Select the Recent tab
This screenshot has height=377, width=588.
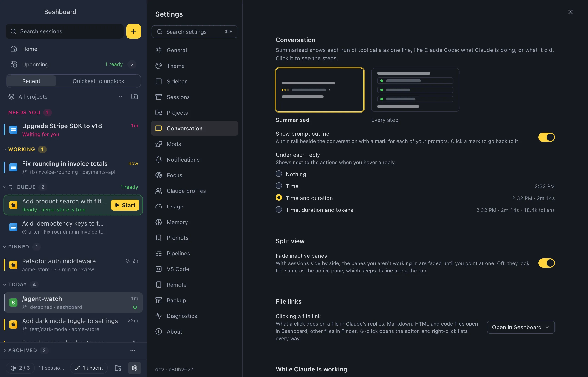31,81
